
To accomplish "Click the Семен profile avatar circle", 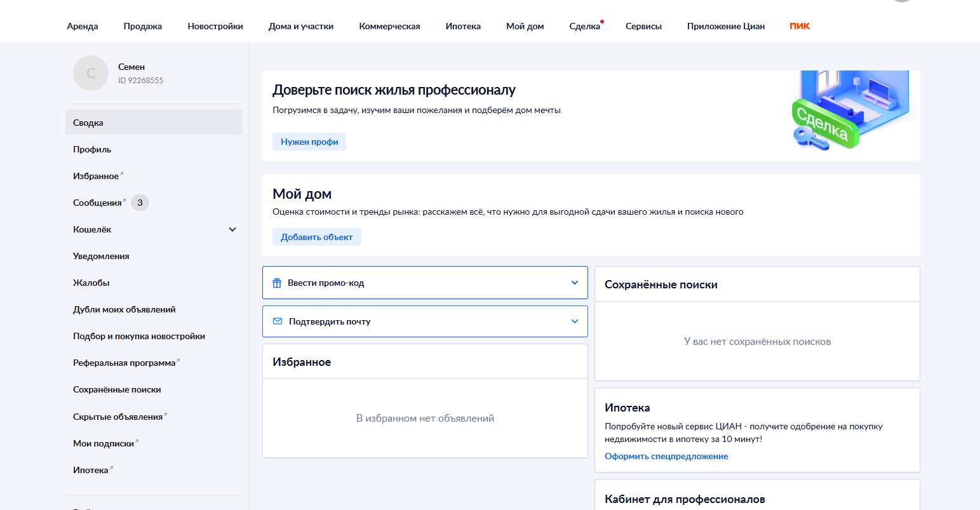I will click(91, 73).
